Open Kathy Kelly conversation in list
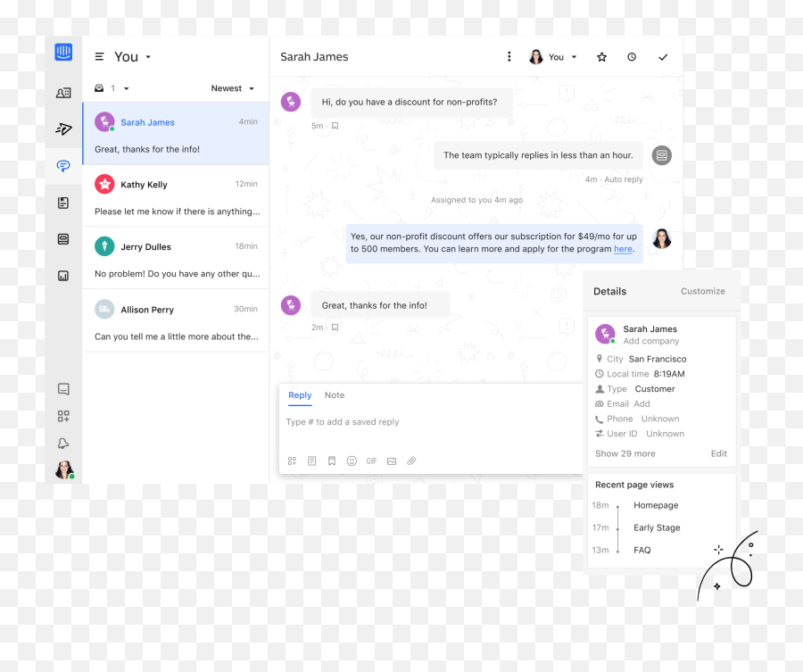This screenshot has width=803, height=672. click(x=176, y=196)
